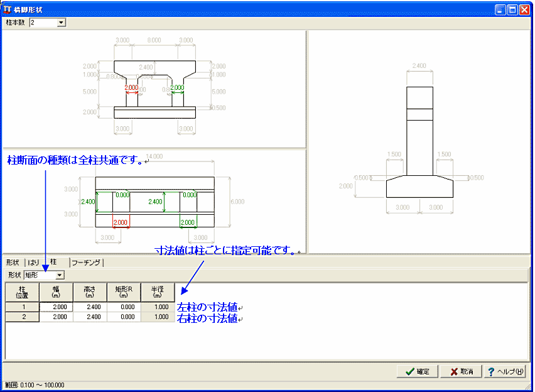This screenshot has width=535, height=392.
Task: Close the 橋脚形状 window
Action: (524, 10)
